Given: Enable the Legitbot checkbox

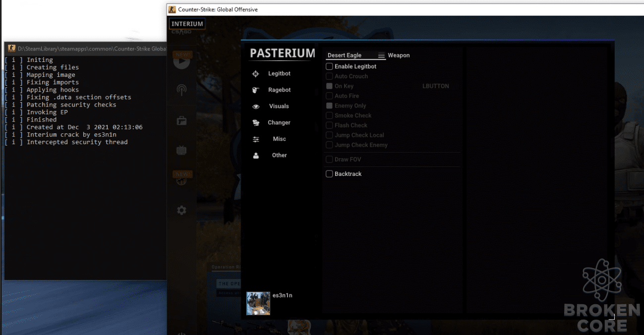Looking at the screenshot, I should coord(329,66).
